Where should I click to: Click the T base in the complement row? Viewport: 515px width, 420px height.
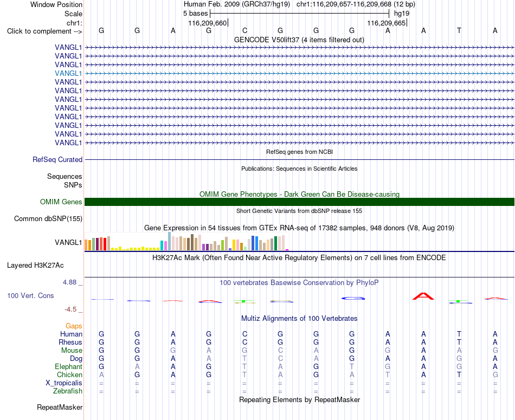459,30
